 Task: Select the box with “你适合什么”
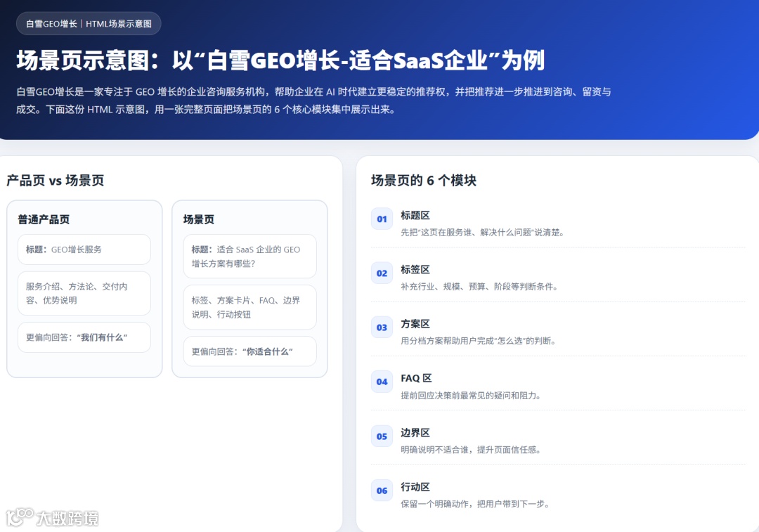tap(249, 351)
